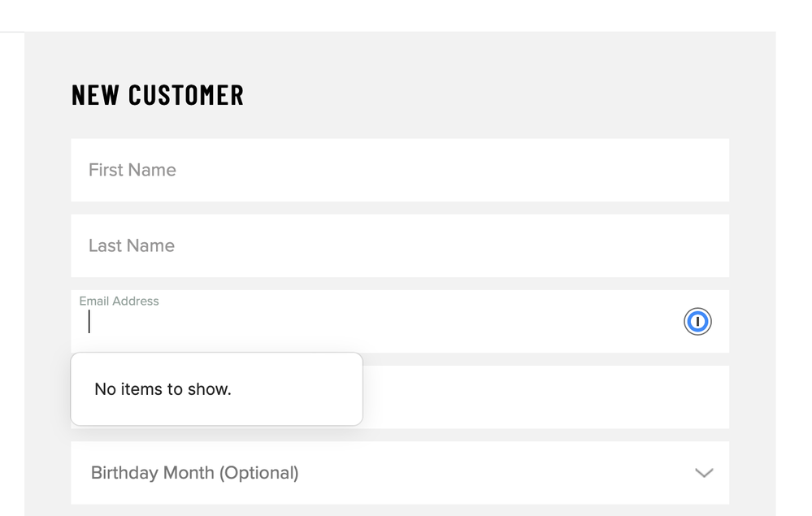The height and width of the screenshot is (516, 812).
Task: Click the middle of the Email Address field
Action: pyautogui.click(x=399, y=323)
